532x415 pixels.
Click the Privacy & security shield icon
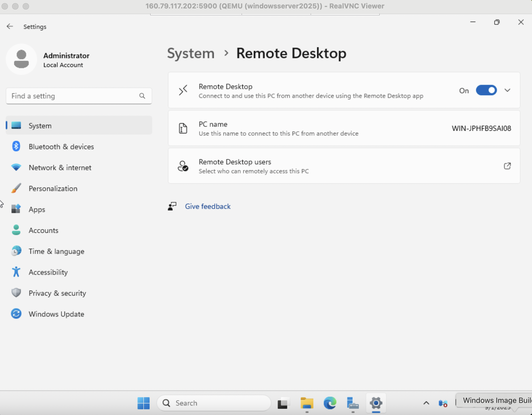pyautogui.click(x=16, y=293)
